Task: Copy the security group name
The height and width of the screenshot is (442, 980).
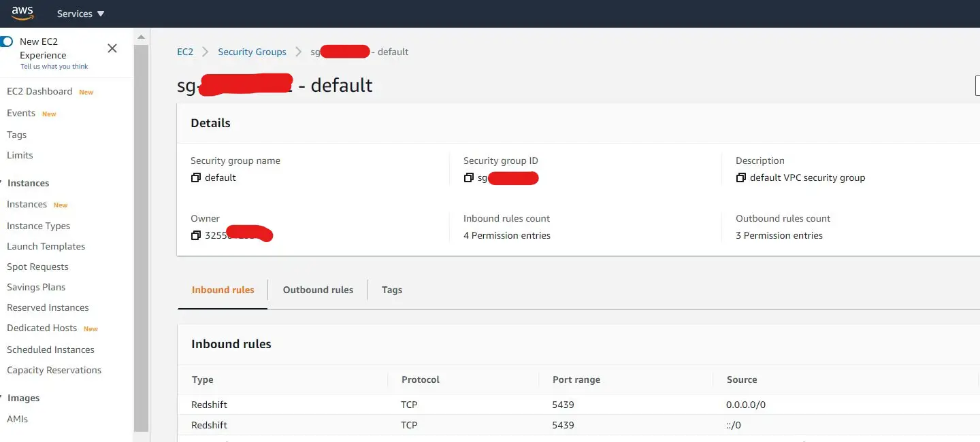Action: point(195,177)
